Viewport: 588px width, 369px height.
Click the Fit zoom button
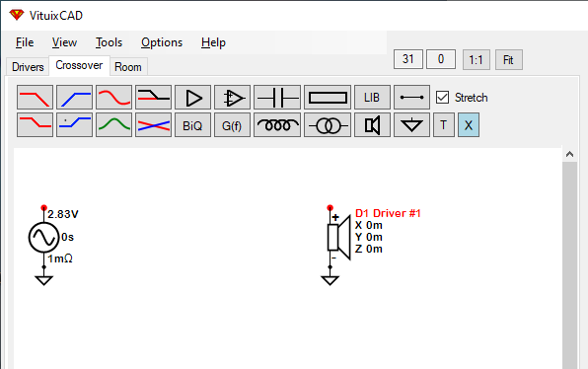[x=508, y=59]
